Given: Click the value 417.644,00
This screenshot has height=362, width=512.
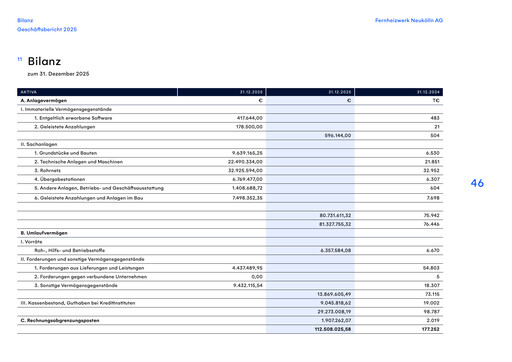Looking at the screenshot, I should [250, 118].
